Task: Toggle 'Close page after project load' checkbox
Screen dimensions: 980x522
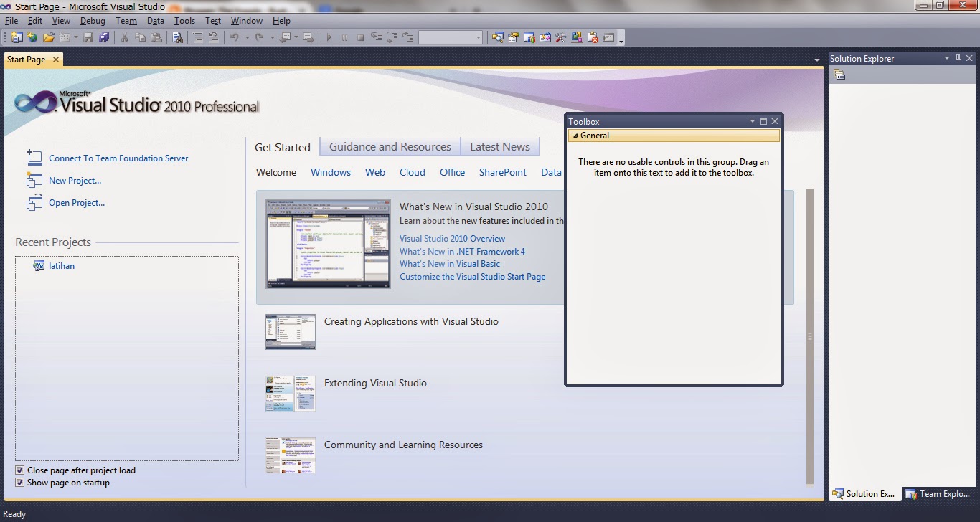Action: pyautogui.click(x=20, y=470)
